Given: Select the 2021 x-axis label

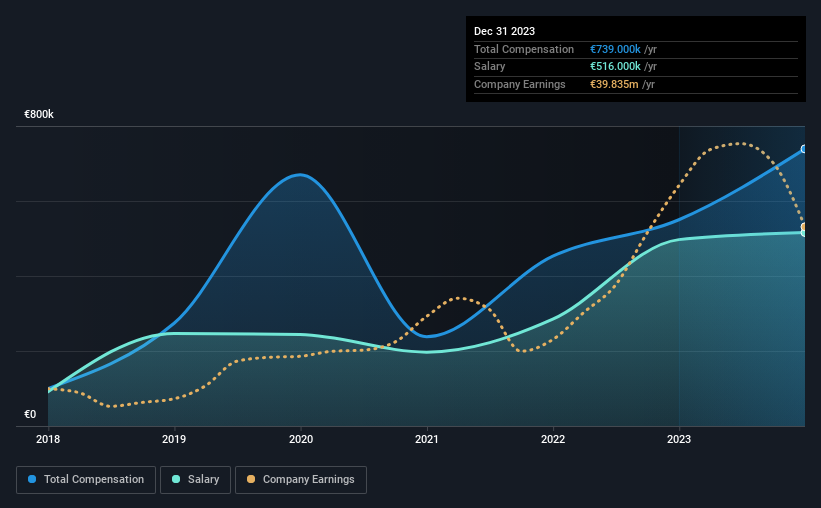Looking at the screenshot, I should [x=427, y=439].
